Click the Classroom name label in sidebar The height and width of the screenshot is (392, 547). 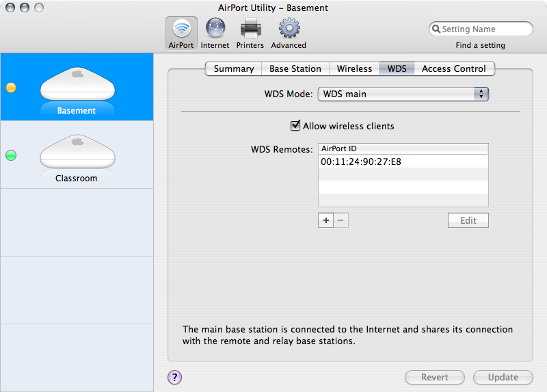coord(77,179)
